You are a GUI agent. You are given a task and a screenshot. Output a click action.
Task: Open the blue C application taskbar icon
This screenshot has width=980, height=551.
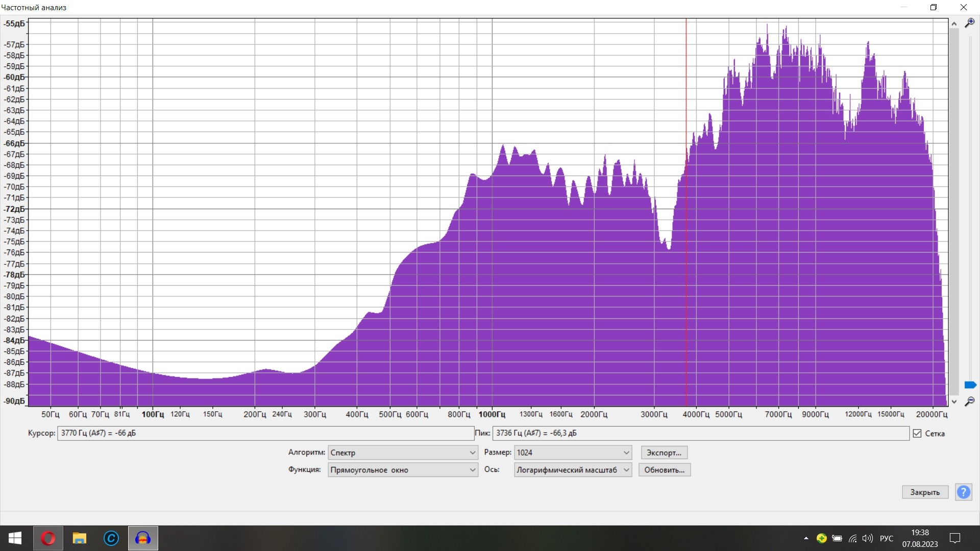(111, 538)
